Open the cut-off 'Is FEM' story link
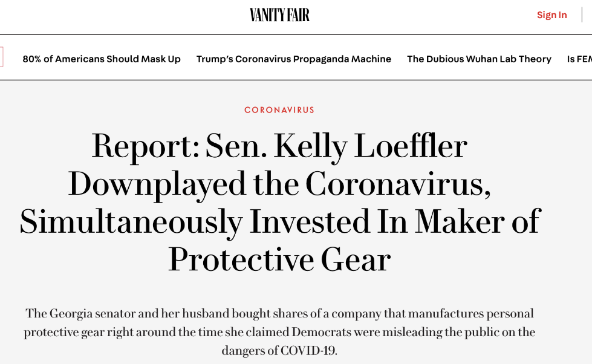592x364 pixels. tap(579, 59)
